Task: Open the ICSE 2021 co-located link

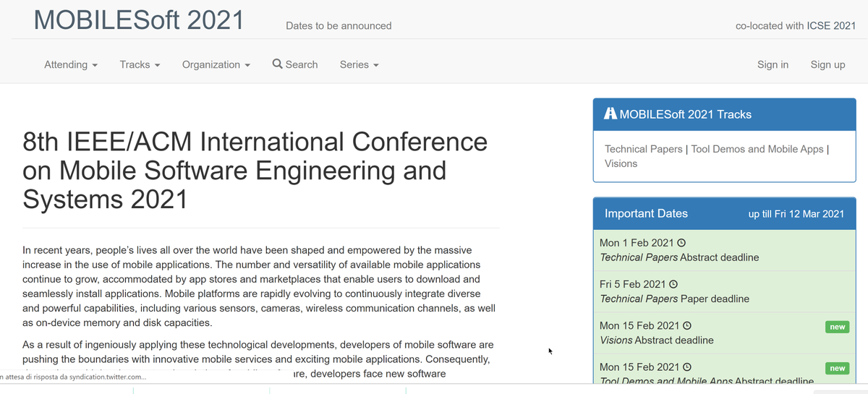Action: 831,25
